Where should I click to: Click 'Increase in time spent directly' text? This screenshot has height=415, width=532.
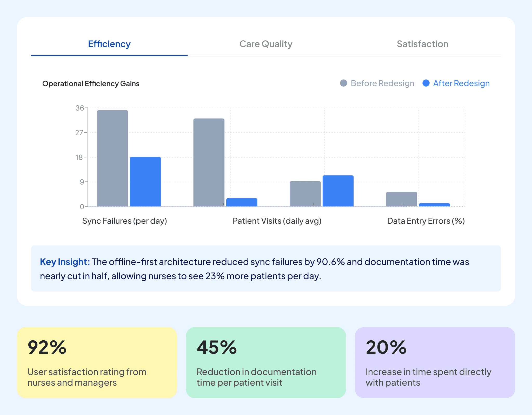tap(428, 372)
